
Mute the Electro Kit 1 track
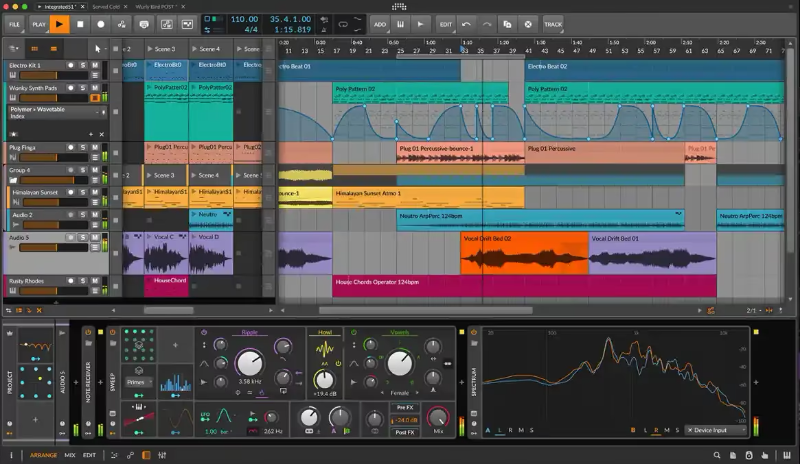(x=95, y=66)
